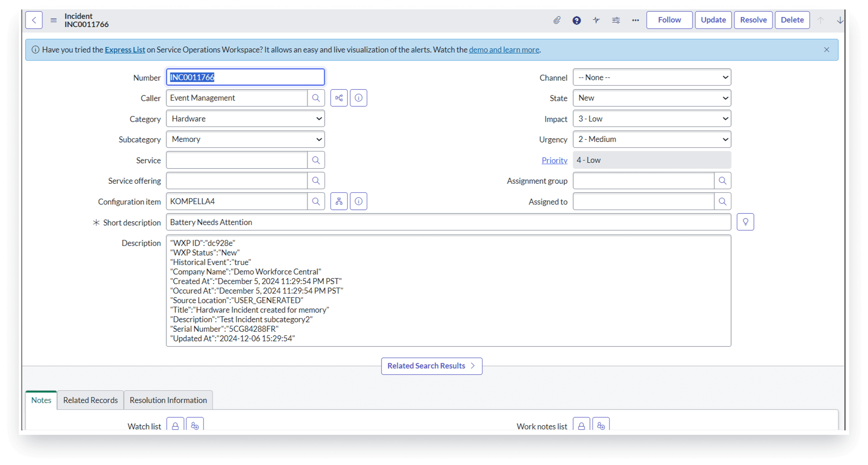This screenshot has height=465, width=868.
Task: Open the Channel dropdown
Action: point(652,77)
